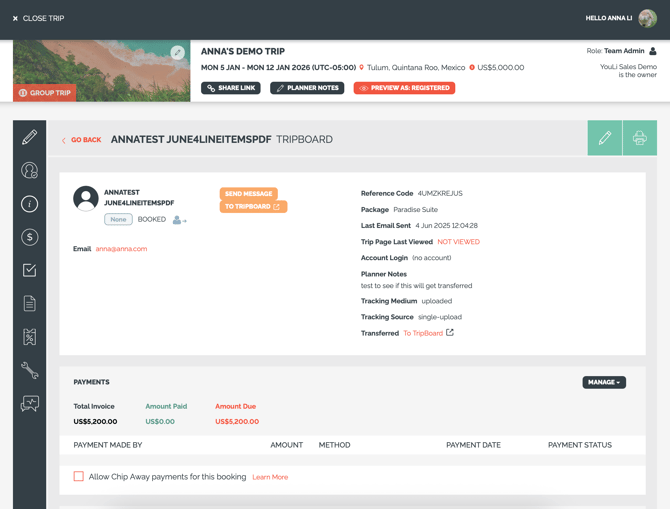This screenshot has height=509, width=670.
Task: Open the checklist tasks sidebar icon
Action: pos(29,270)
